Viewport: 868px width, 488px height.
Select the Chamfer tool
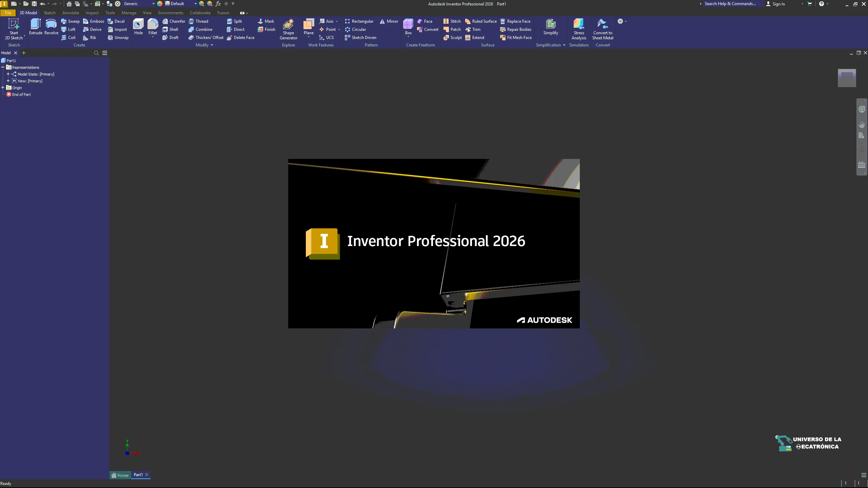pos(174,21)
